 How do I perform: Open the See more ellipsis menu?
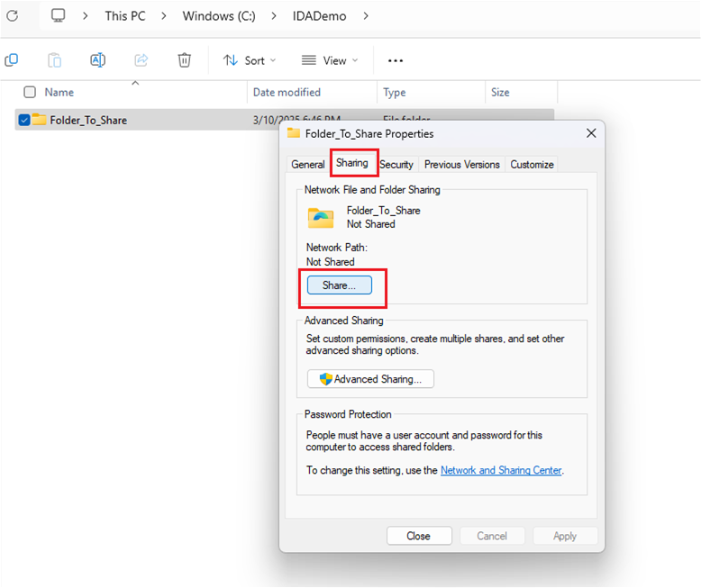396,60
